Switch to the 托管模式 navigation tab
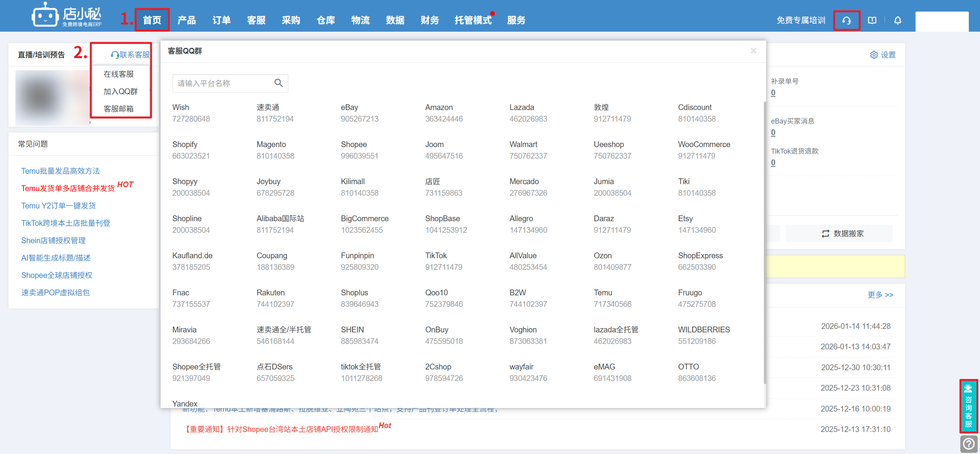This screenshot has width=980, height=454. 473,20
